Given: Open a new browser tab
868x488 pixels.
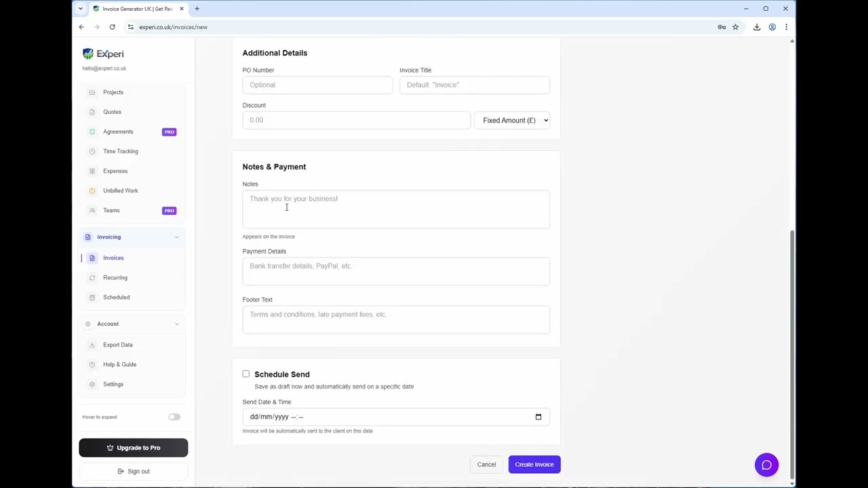Looking at the screenshot, I should [197, 9].
